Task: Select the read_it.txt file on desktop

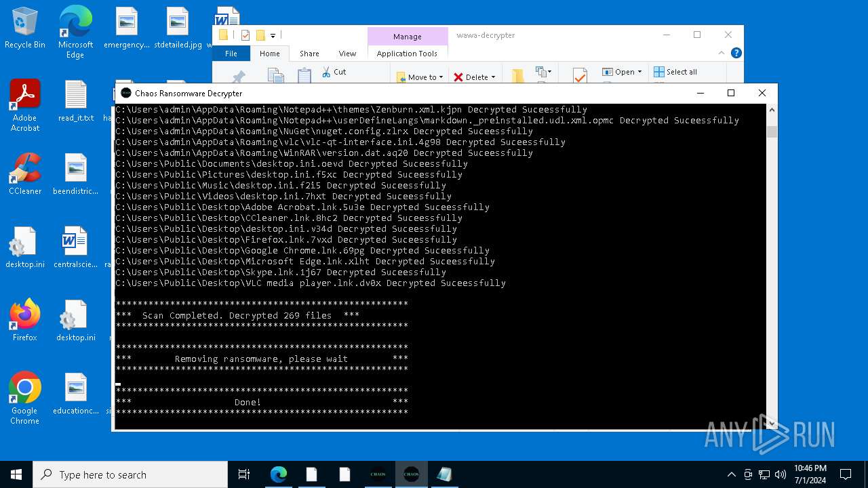Action: (76, 101)
